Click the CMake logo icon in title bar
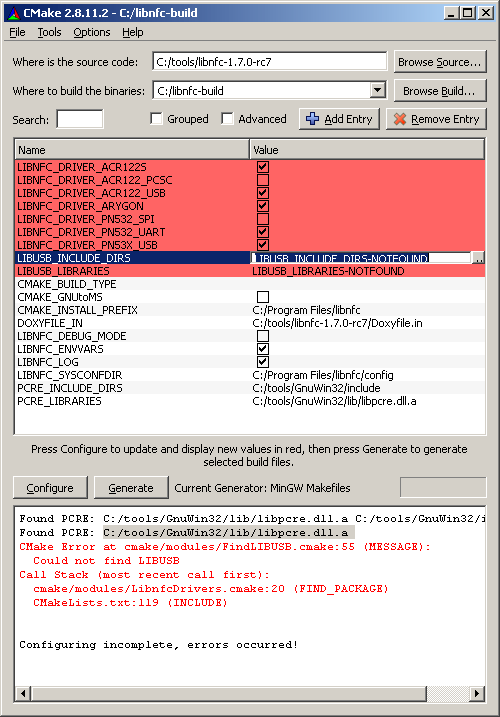 [14, 13]
